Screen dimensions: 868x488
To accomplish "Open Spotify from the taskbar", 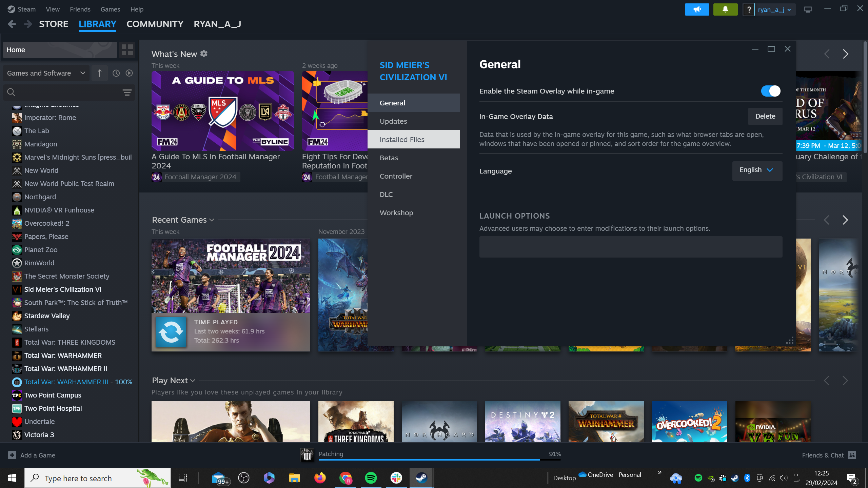I will click(371, 478).
